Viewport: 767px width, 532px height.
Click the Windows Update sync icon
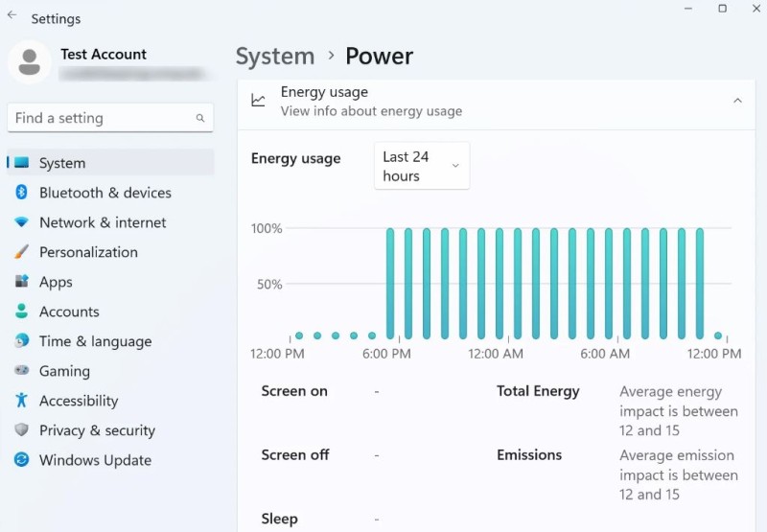click(21, 460)
